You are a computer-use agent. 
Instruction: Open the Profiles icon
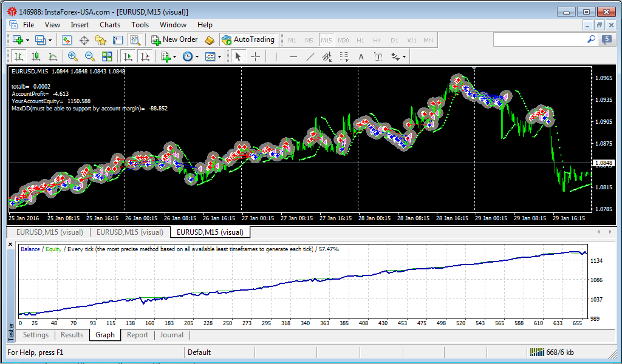point(40,39)
